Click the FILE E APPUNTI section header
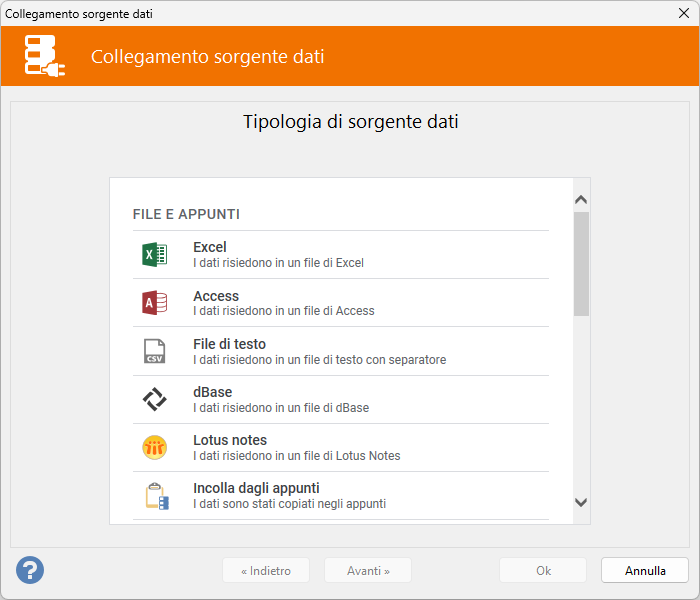Image resolution: width=700 pixels, height=600 pixels. tap(186, 214)
